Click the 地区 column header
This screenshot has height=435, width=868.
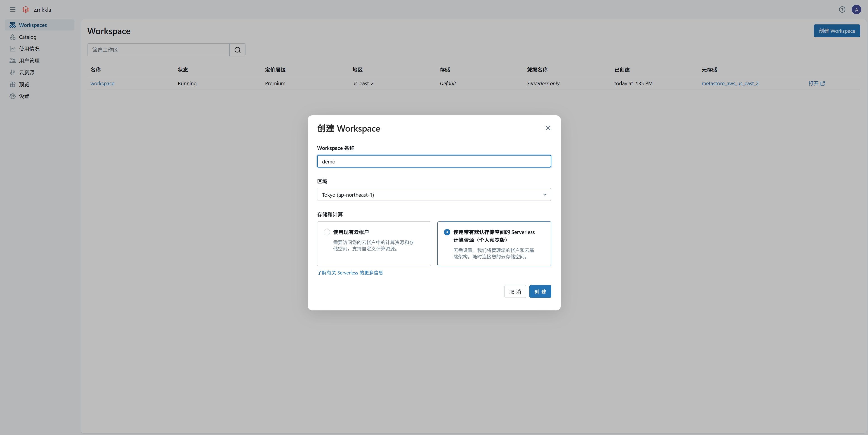357,70
